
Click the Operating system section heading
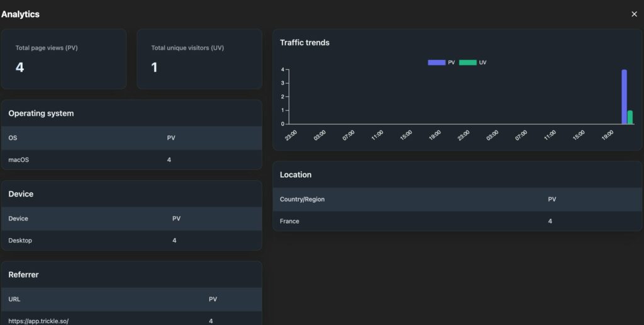pos(41,113)
